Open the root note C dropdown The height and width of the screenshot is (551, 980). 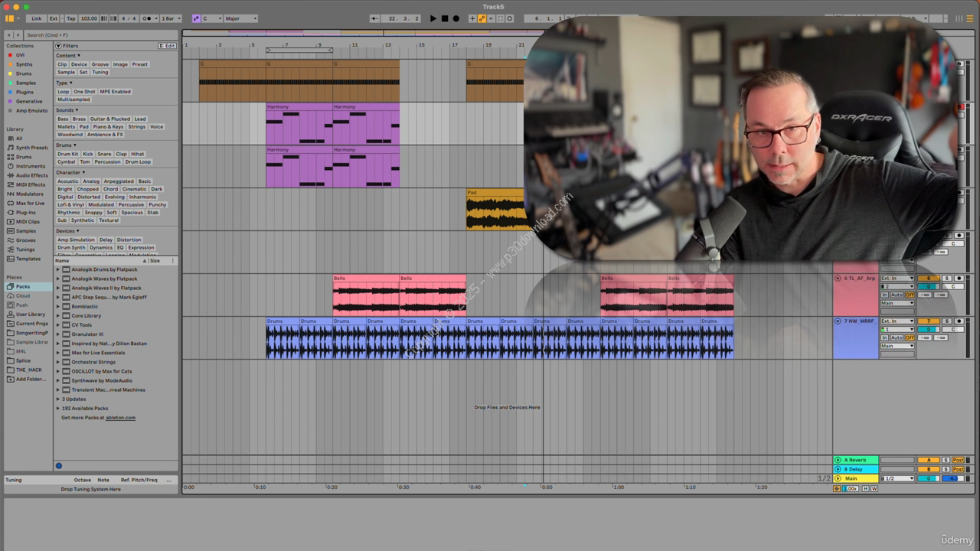click(x=212, y=18)
